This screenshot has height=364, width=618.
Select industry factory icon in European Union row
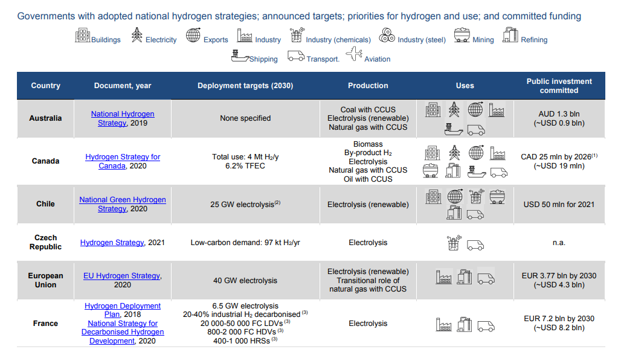(x=444, y=277)
